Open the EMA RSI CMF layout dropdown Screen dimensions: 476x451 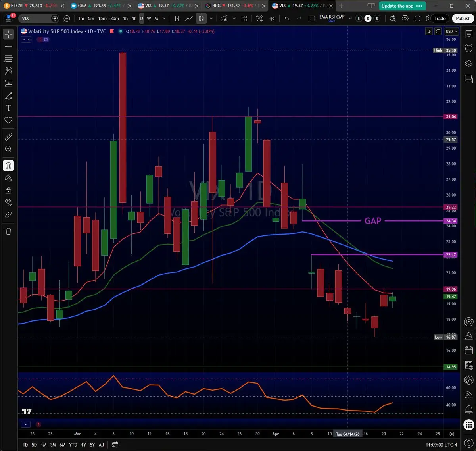[x=350, y=19]
